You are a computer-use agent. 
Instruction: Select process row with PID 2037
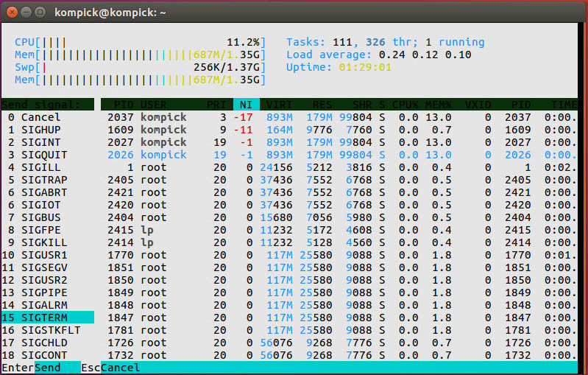(x=339, y=117)
